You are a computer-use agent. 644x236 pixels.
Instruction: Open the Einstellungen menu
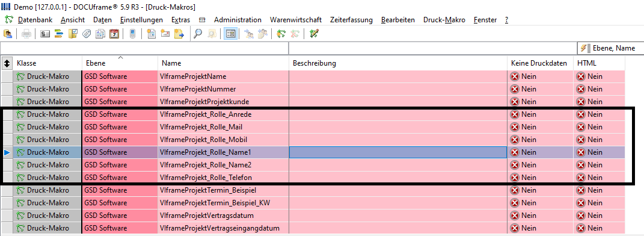click(141, 20)
